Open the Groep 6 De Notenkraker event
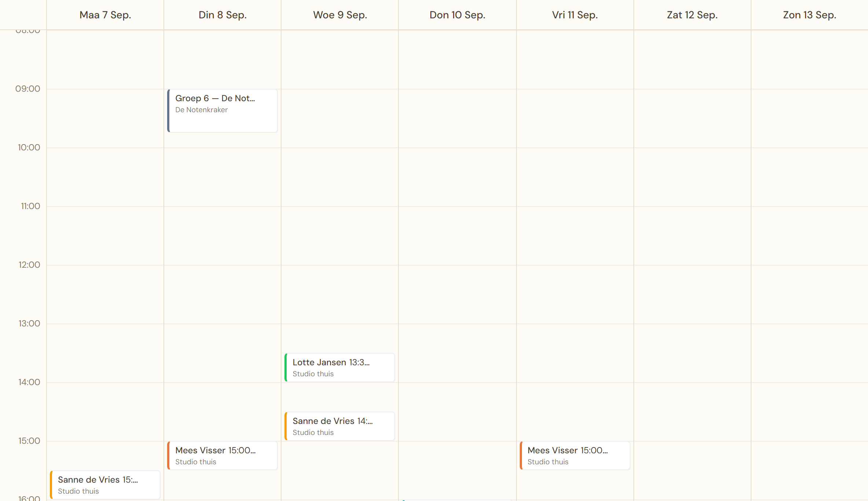 click(222, 111)
